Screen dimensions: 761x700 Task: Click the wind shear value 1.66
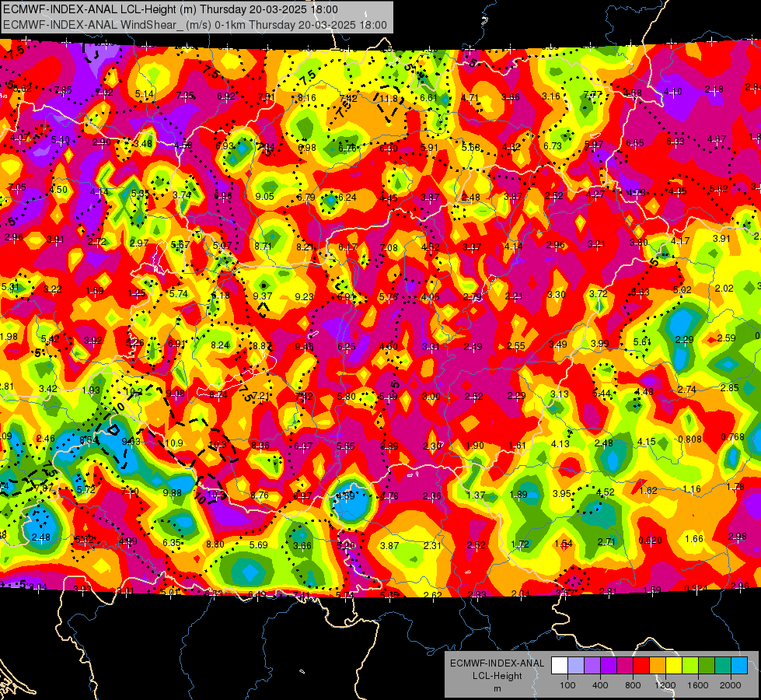[694, 539]
